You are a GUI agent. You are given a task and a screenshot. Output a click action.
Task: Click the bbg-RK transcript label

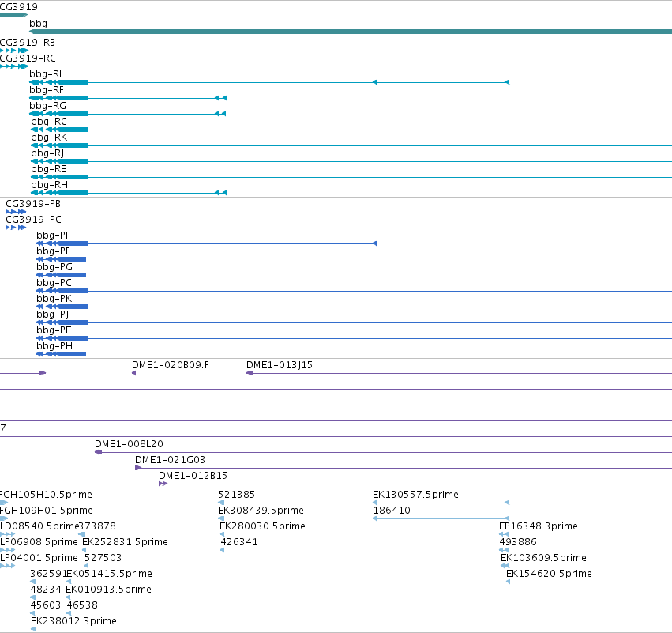click(x=49, y=138)
